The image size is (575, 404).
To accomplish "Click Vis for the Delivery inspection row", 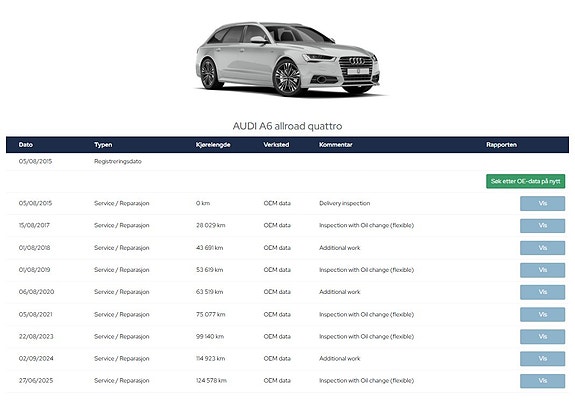I will click(x=542, y=203).
